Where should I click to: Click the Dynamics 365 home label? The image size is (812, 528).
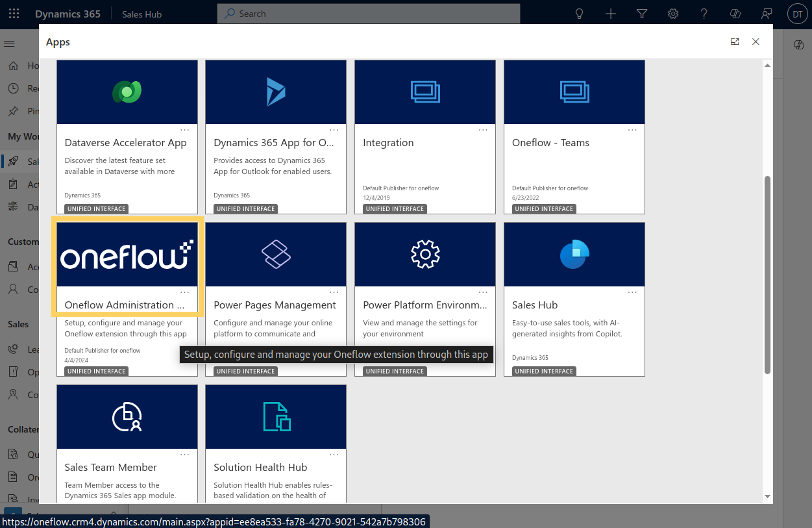[67, 14]
